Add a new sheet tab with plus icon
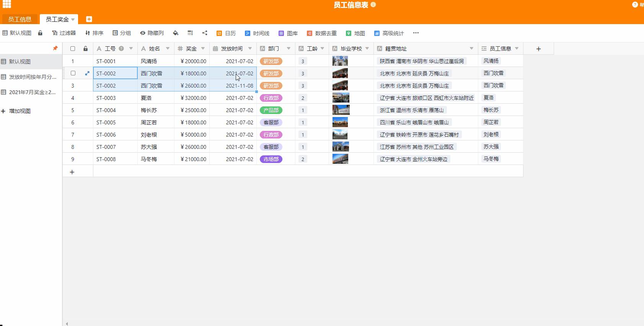The image size is (644, 326). tap(89, 19)
